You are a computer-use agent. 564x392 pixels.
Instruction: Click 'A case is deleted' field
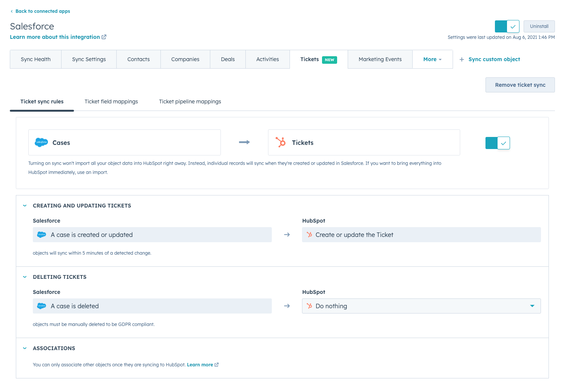click(x=152, y=306)
